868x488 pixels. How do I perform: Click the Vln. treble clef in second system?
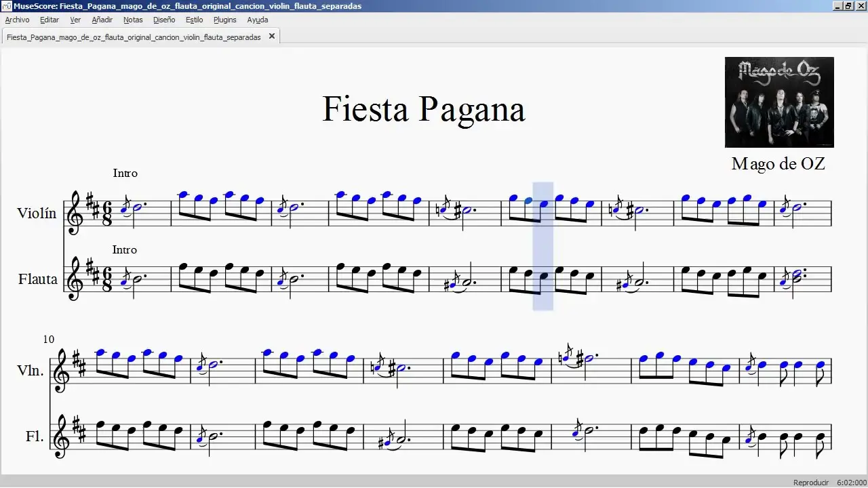pyautogui.click(x=61, y=370)
